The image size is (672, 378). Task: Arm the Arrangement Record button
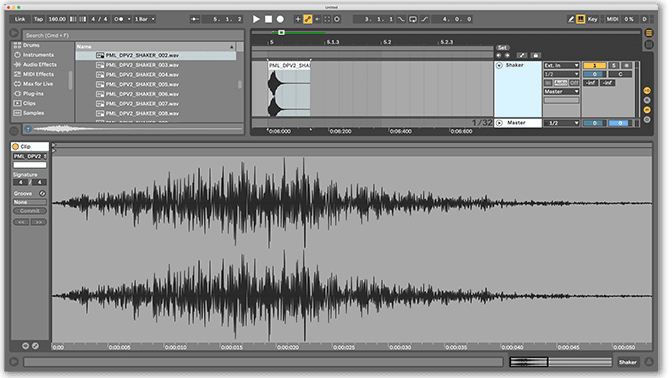(x=280, y=19)
